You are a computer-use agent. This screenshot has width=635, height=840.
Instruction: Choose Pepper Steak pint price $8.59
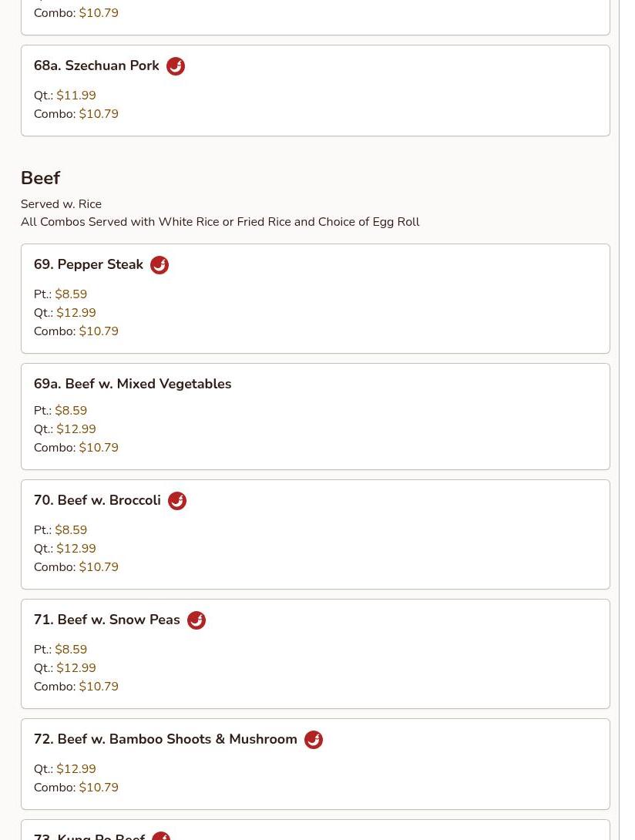[x=71, y=294]
